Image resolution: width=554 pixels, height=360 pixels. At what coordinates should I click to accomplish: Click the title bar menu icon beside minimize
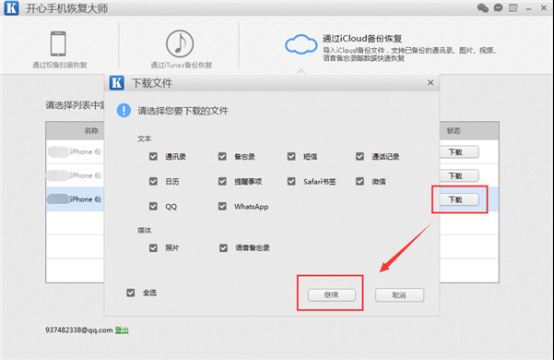[x=513, y=8]
